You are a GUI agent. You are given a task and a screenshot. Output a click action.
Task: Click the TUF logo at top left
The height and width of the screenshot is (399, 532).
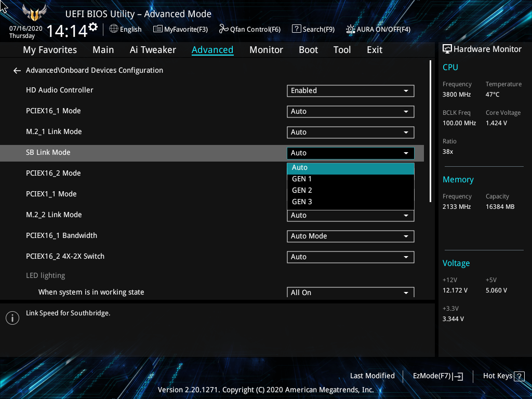(x=34, y=12)
